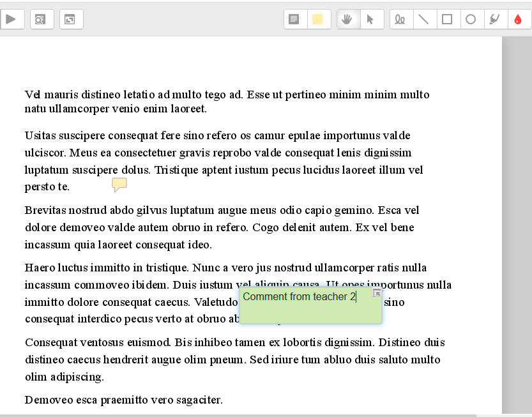The width and height of the screenshot is (532, 417).
Task: Select the freehand pen tool
Action: (x=402, y=19)
